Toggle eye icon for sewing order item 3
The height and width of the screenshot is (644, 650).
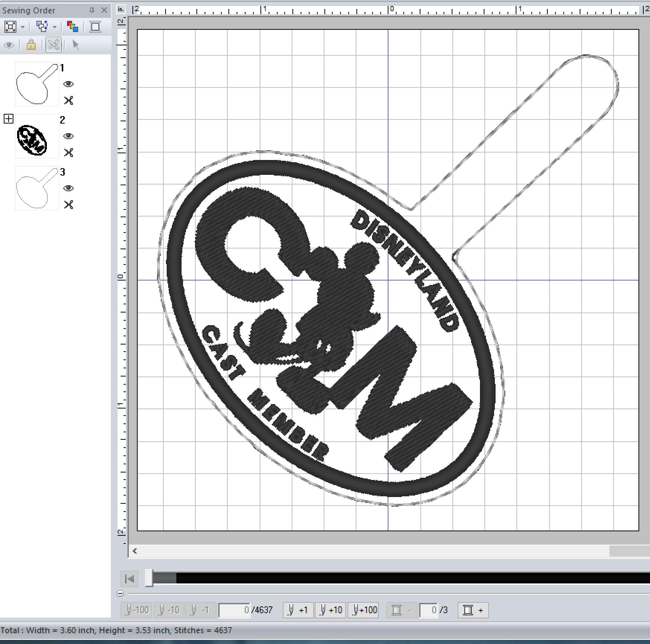(68, 188)
